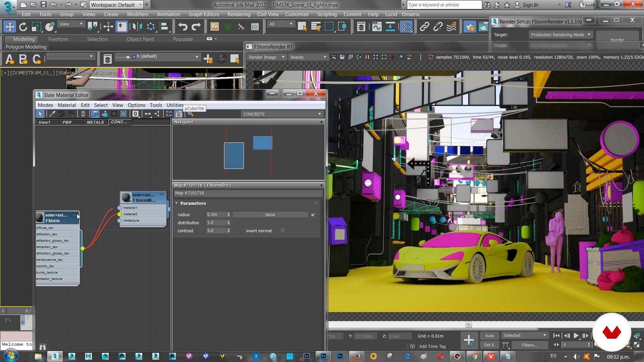Image resolution: width=644 pixels, height=362 pixels.
Task: Select the seier+sei FStormMix node
Action: click(x=144, y=197)
